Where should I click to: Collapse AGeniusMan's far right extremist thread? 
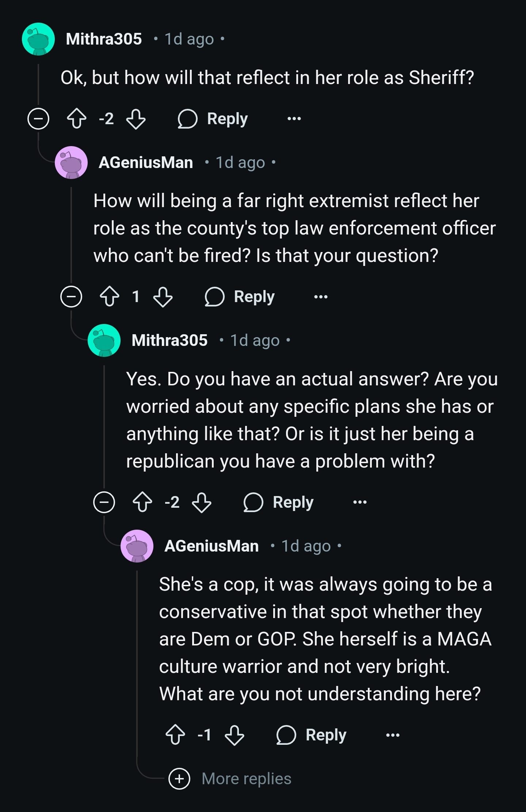(x=71, y=296)
